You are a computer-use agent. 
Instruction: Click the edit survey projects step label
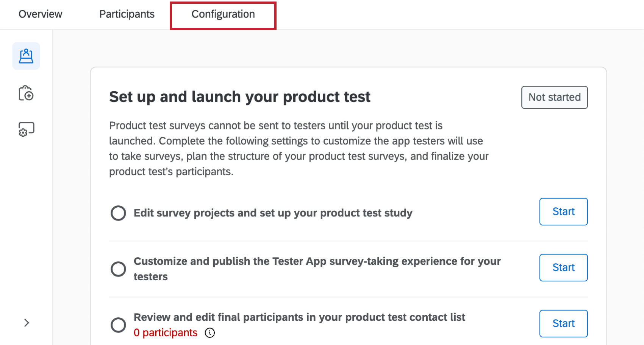(x=272, y=213)
